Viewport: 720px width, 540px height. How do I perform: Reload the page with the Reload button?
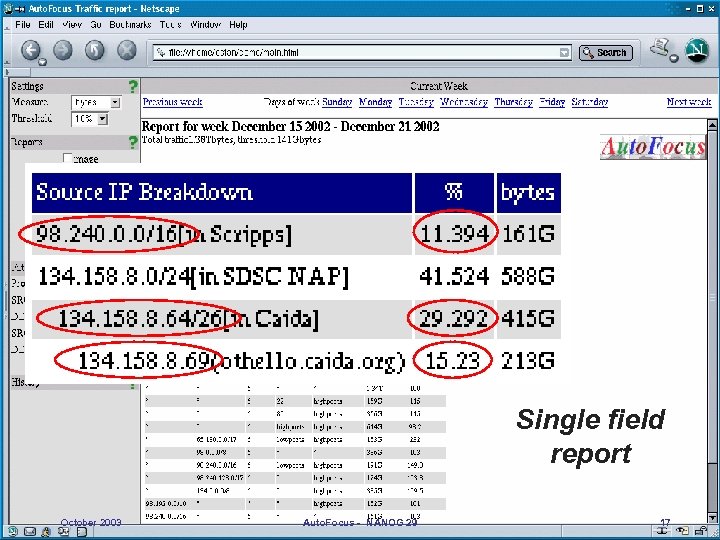[x=95, y=50]
